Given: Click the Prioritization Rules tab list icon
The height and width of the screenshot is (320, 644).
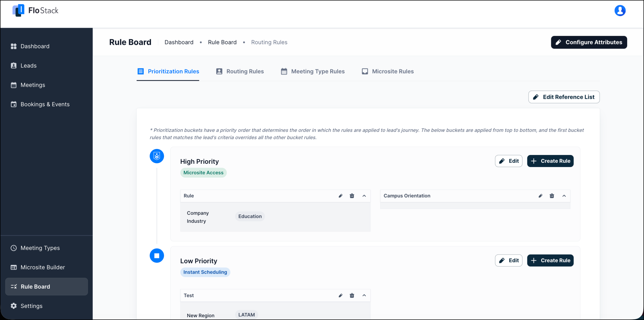Looking at the screenshot, I should [x=141, y=71].
